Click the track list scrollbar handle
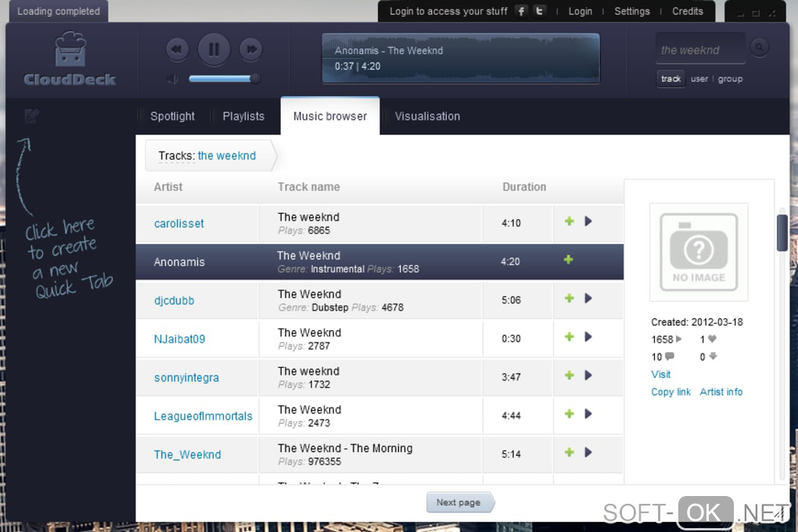 tap(782, 232)
